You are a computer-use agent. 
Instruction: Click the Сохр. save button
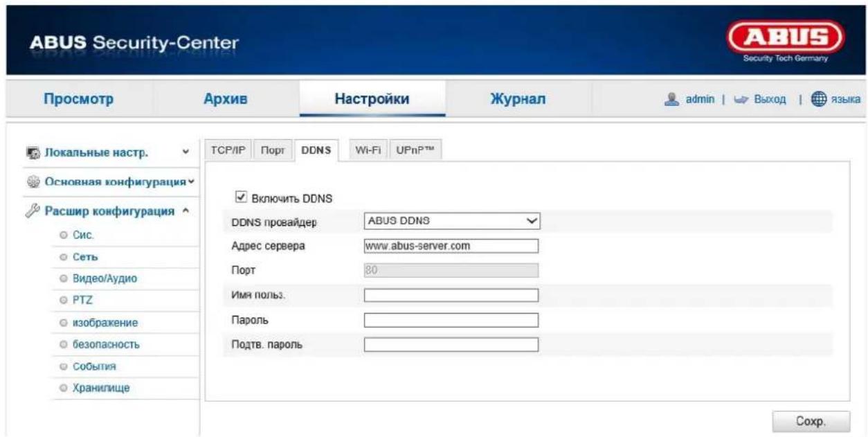pyautogui.click(x=811, y=420)
